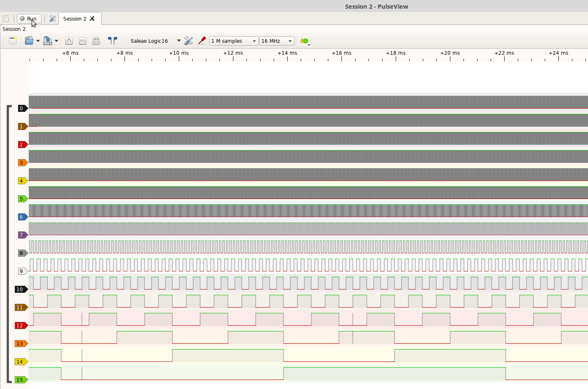Select the channel 6 label
Image resolution: width=588 pixels, height=389 pixels.
[x=23, y=217]
